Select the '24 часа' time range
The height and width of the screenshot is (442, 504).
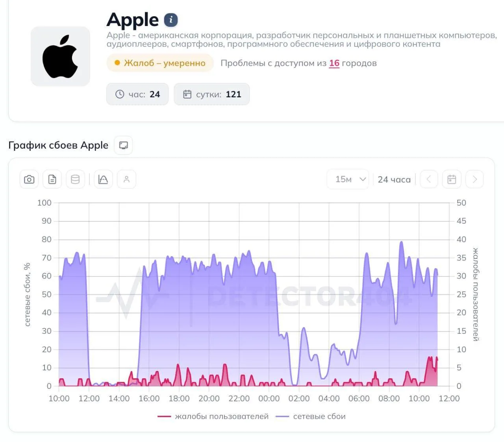pyautogui.click(x=394, y=180)
